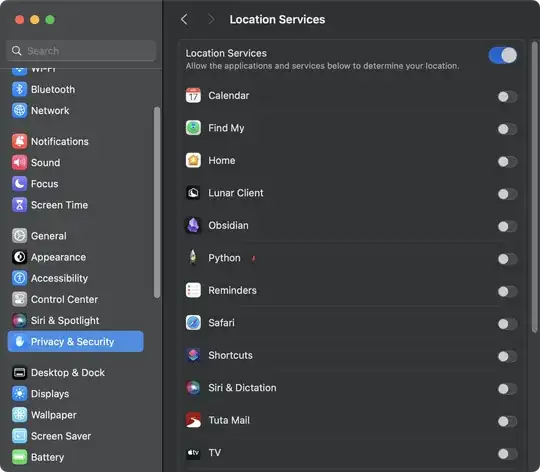540x472 pixels.
Task: Click the Home app icon
Action: (193, 160)
